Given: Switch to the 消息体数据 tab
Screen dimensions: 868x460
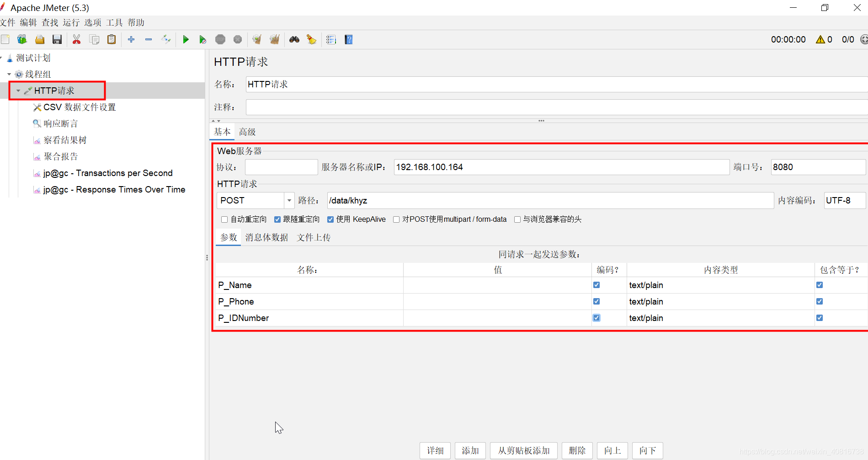Looking at the screenshot, I should coord(266,237).
